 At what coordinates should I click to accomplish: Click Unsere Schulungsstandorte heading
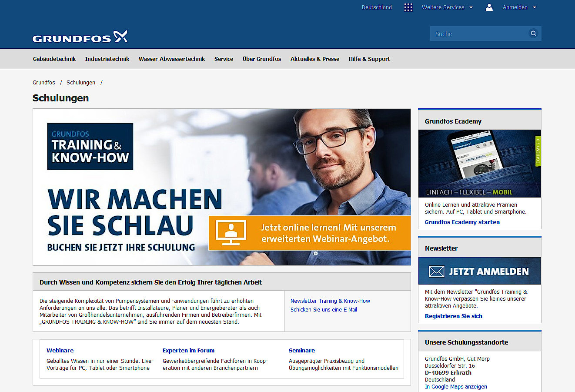[x=467, y=342]
